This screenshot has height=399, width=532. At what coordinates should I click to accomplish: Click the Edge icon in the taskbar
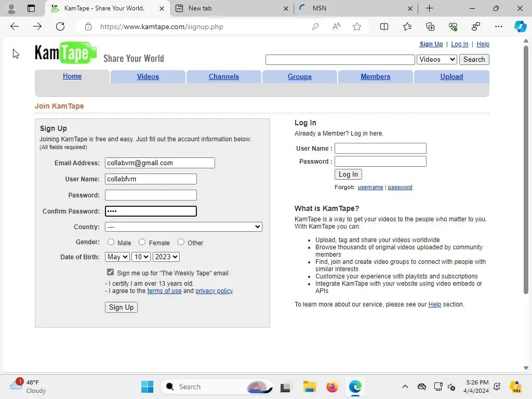tap(355, 387)
